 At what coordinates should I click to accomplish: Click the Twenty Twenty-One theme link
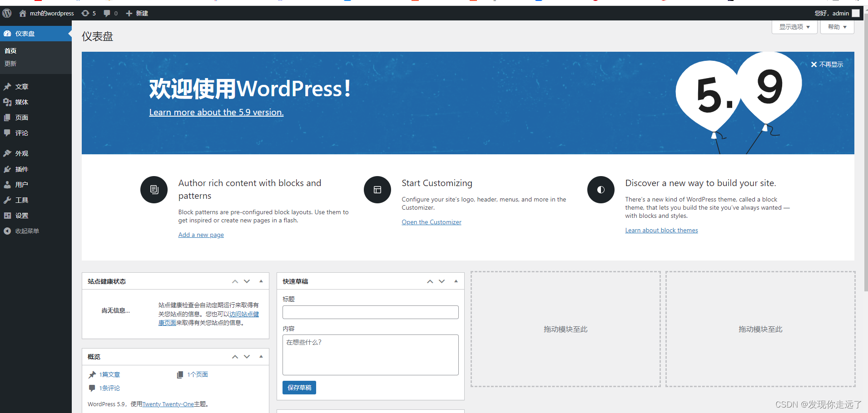[x=168, y=404]
